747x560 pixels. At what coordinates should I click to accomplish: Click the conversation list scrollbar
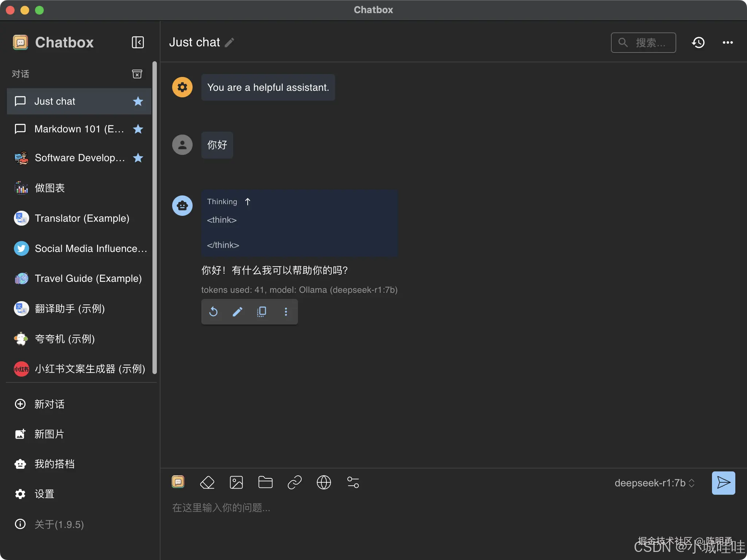[155, 219]
